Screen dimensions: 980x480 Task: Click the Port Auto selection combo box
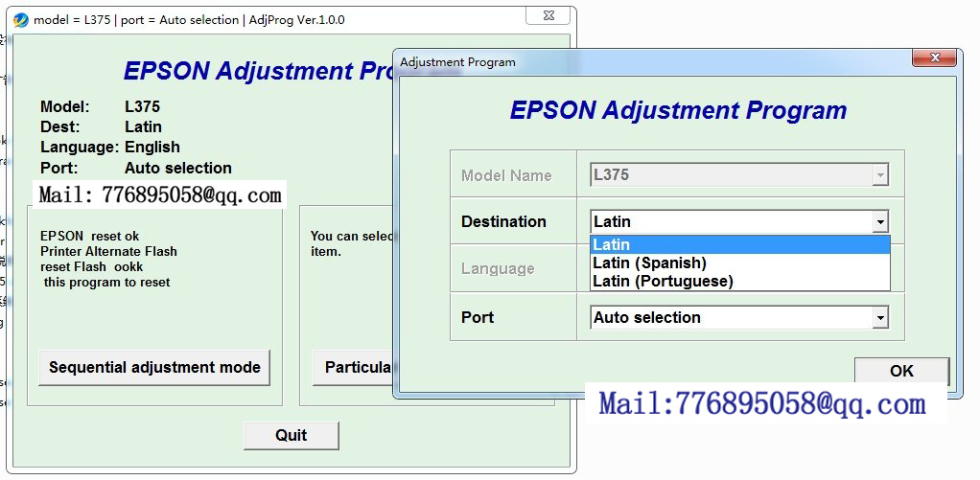pos(739,318)
